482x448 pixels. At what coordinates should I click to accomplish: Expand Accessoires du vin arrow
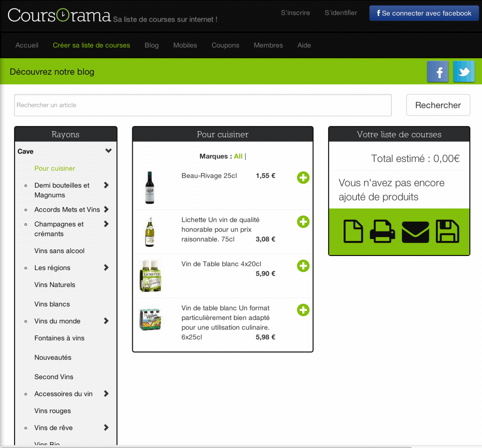(x=106, y=393)
